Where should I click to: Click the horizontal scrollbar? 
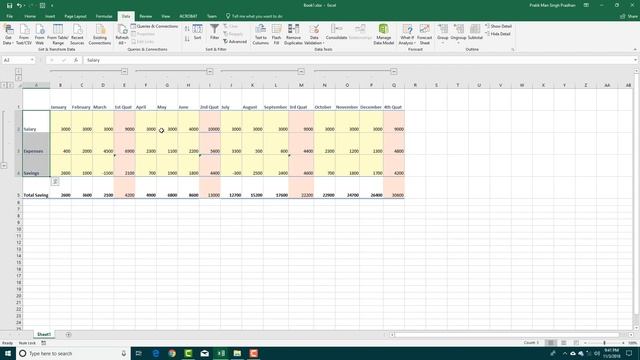pos(508,335)
